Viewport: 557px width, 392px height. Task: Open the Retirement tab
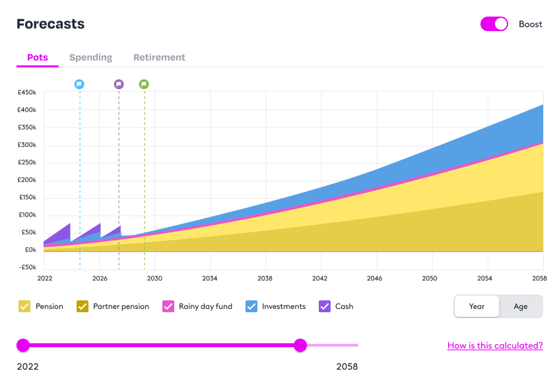(x=159, y=57)
